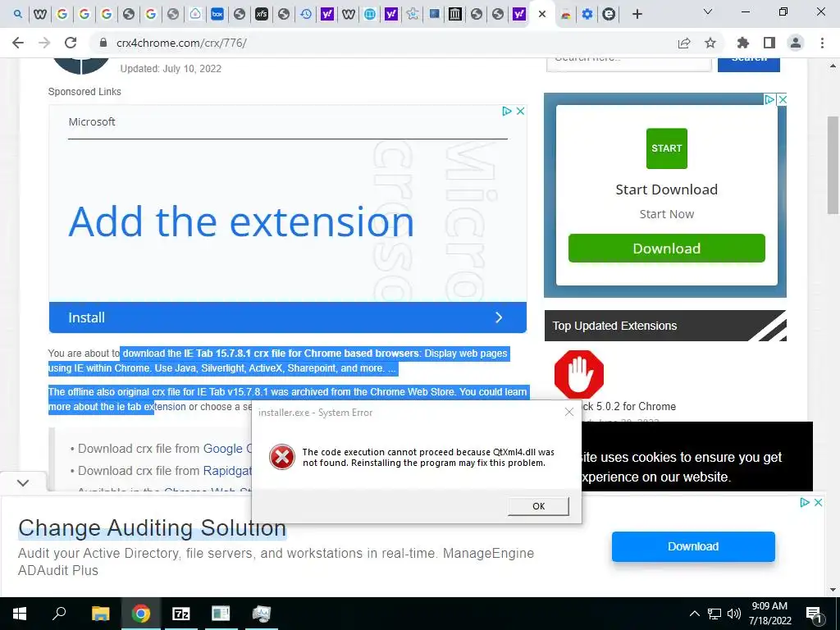Switch to the first tab with magnifier icon
Screen dimensions: 840x630
[x=18, y=15]
